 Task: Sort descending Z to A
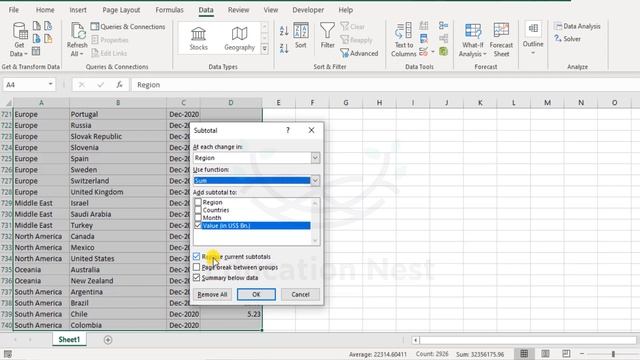284,49
